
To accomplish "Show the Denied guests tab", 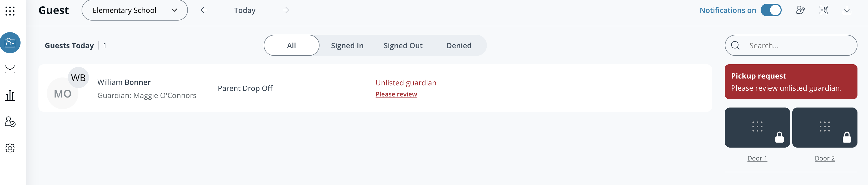I will pyautogui.click(x=459, y=46).
